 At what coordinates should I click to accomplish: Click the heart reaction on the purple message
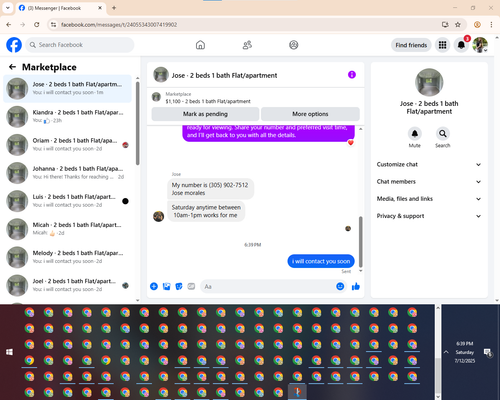pos(351,143)
